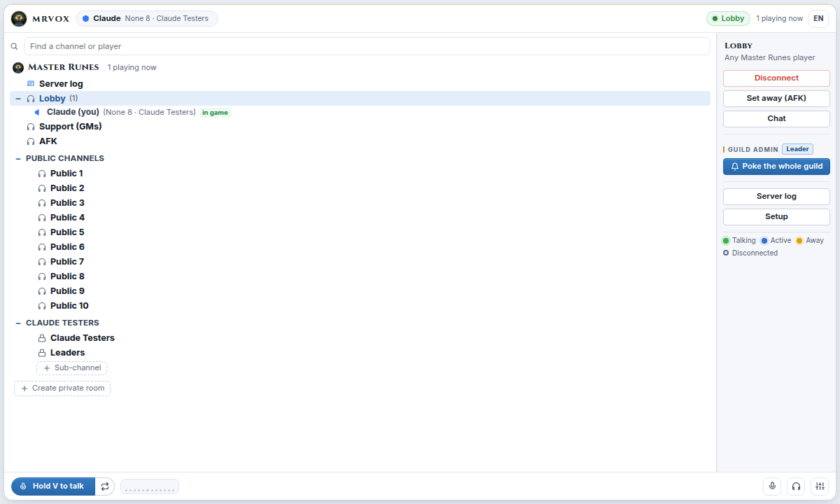The height and width of the screenshot is (504, 840).
Task: Click the speaker icon next to Claude (you)
Action: click(x=38, y=112)
